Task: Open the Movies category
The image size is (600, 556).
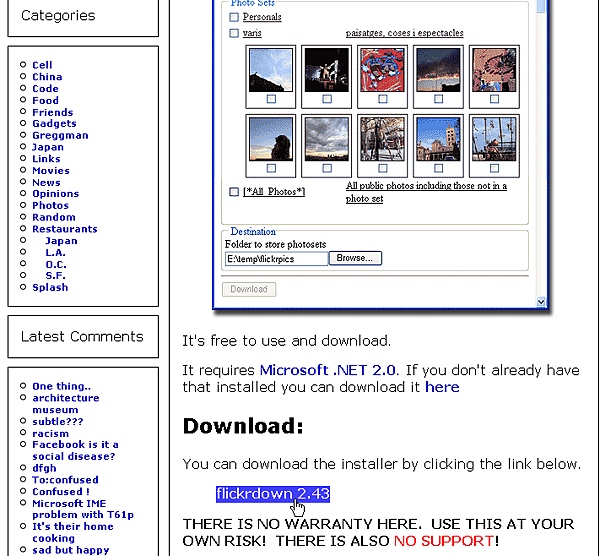Action: [51, 171]
